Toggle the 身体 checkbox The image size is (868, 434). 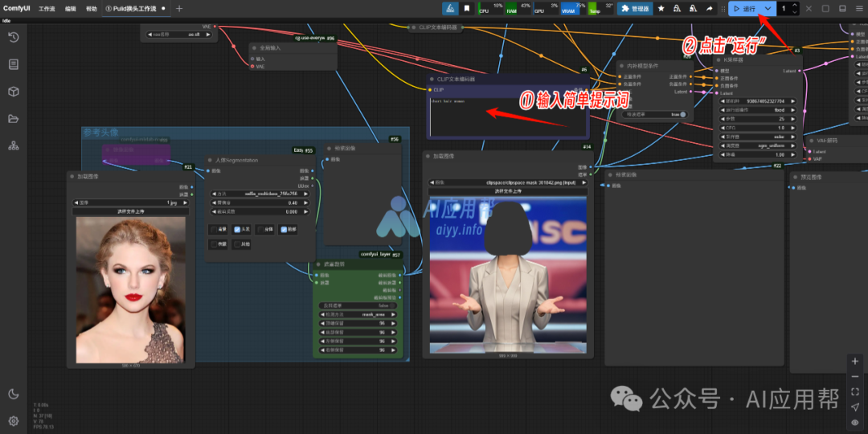click(260, 229)
